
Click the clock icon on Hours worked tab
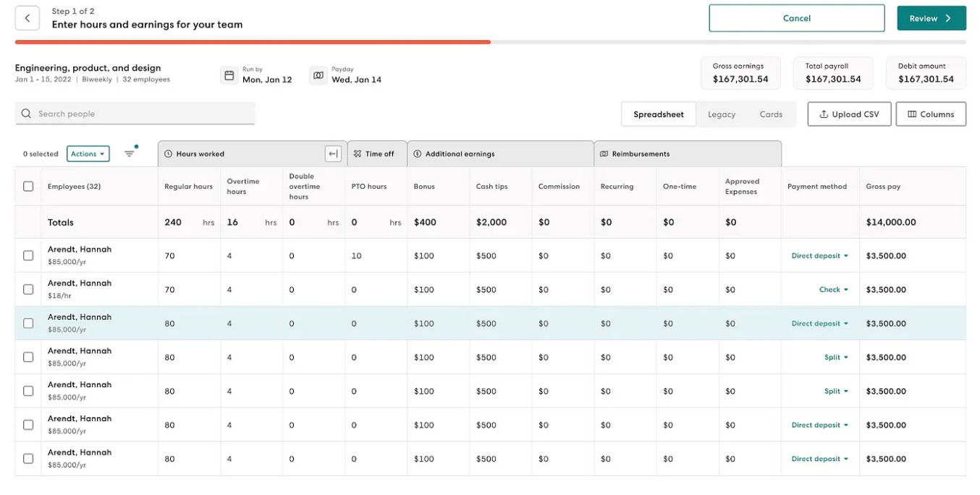click(x=166, y=153)
